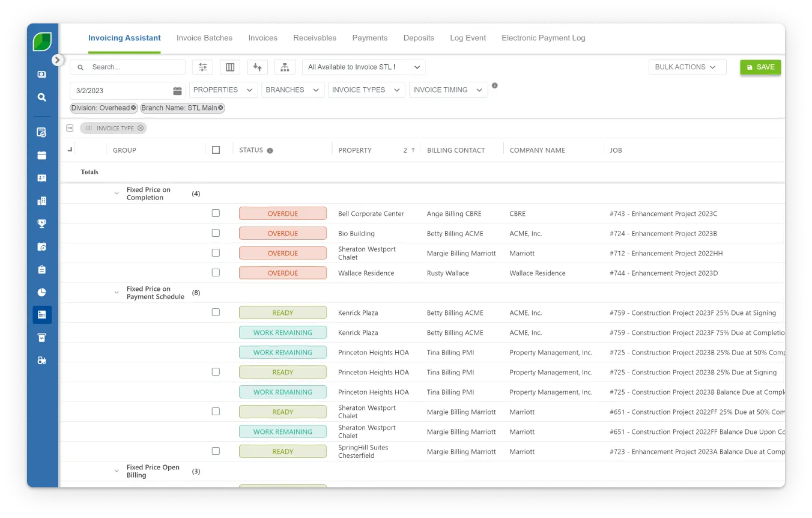
Task: Click the filter sliders icon beside search
Action: 202,67
